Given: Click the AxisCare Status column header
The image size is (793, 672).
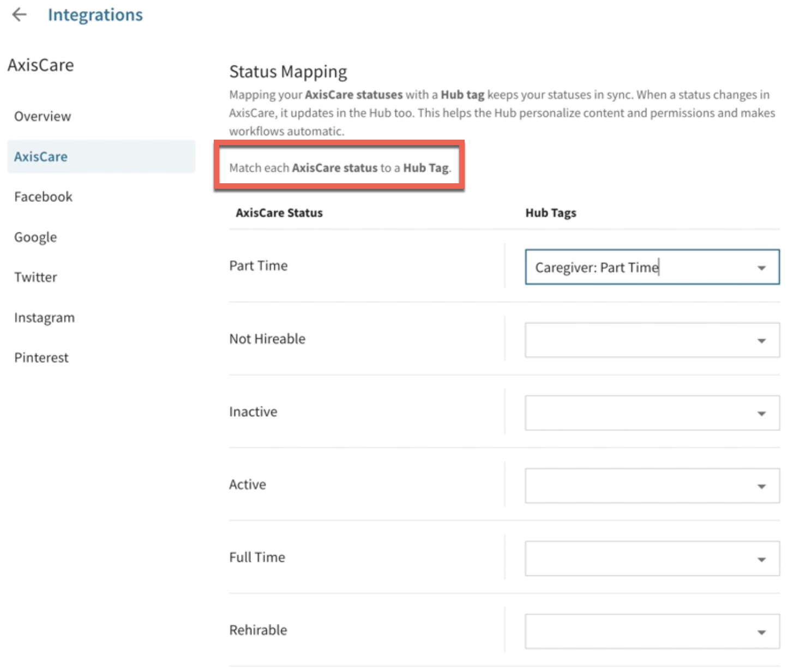Looking at the screenshot, I should [x=279, y=213].
